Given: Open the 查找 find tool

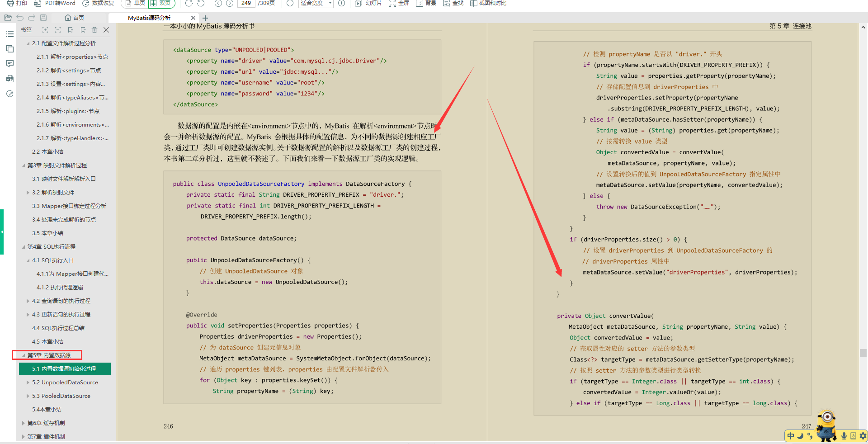Looking at the screenshot, I should coord(453,3).
